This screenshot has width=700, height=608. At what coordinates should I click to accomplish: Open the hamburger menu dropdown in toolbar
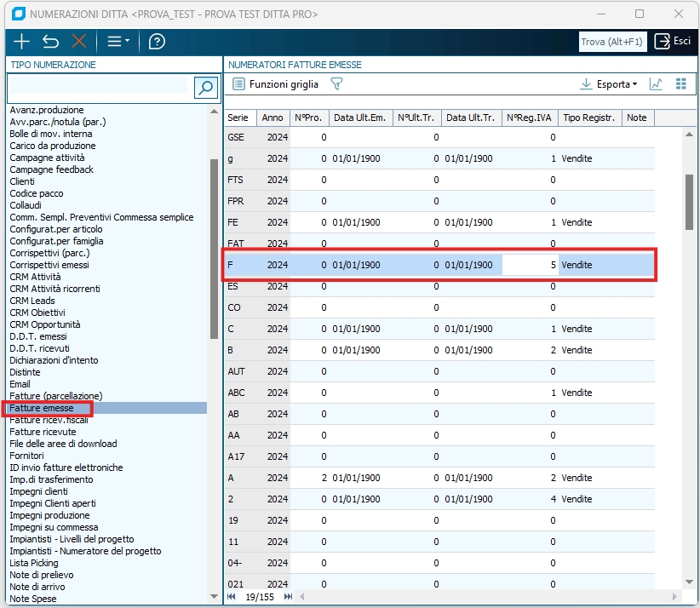pos(118,42)
